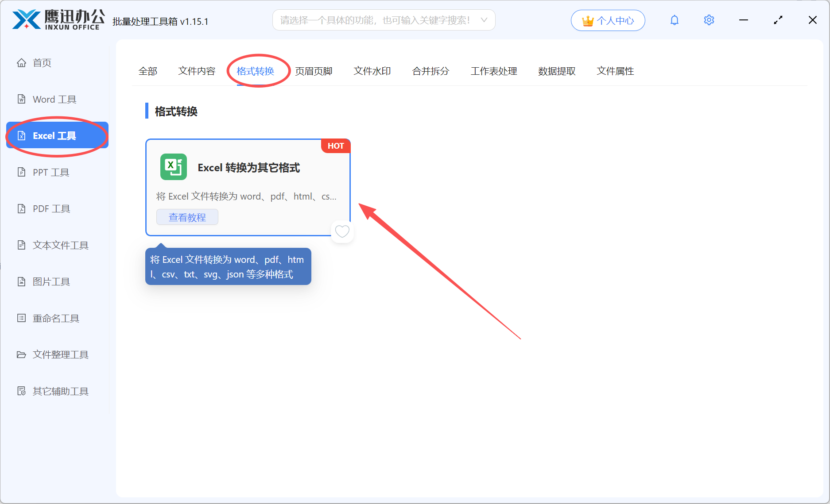Open PDF 工具 in sidebar

coord(58,208)
